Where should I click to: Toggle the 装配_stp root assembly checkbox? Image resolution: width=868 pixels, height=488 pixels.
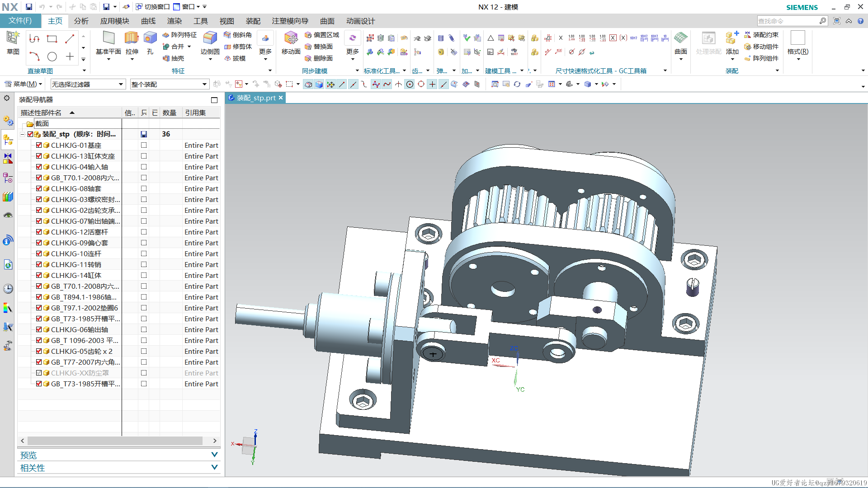(30, 134)
